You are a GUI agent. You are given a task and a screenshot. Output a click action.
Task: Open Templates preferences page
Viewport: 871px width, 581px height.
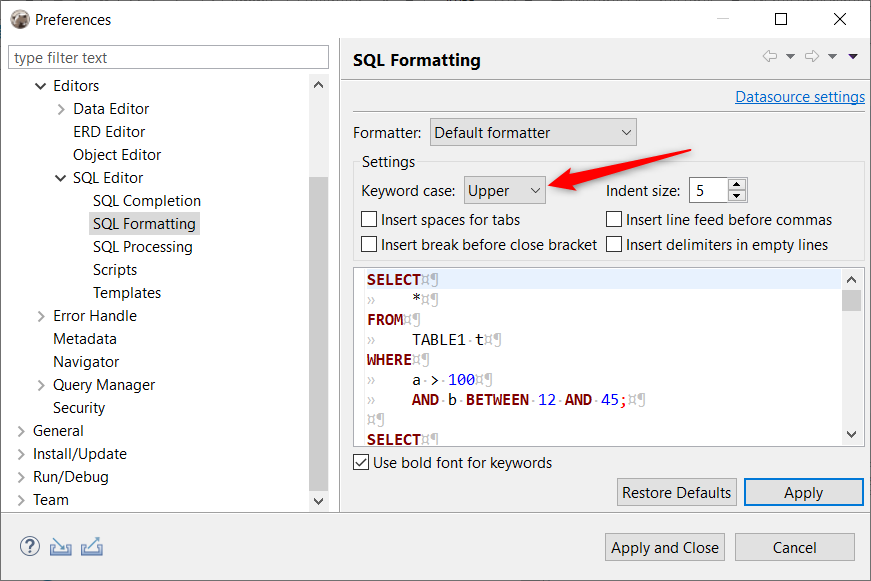tap(127, 293)
